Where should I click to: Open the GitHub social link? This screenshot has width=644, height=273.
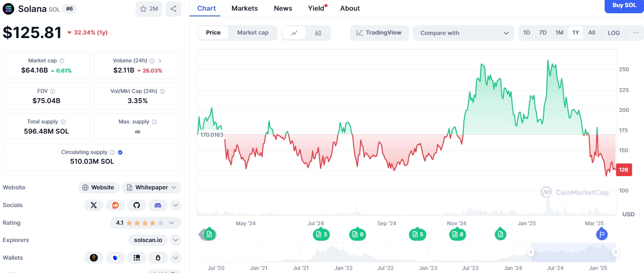[x=137, y=205]
